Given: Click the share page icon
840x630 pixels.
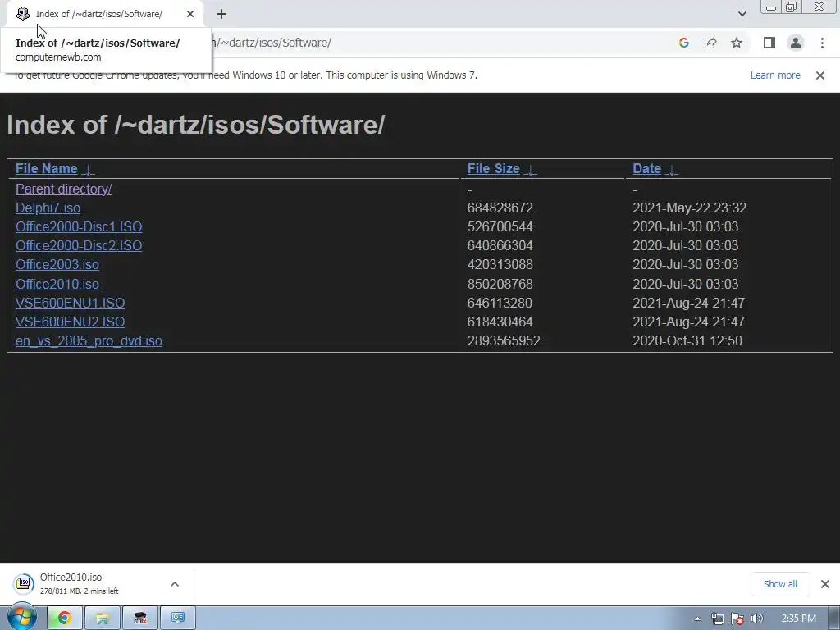Looking at the screenshot, I should click(x=710, y=43).
